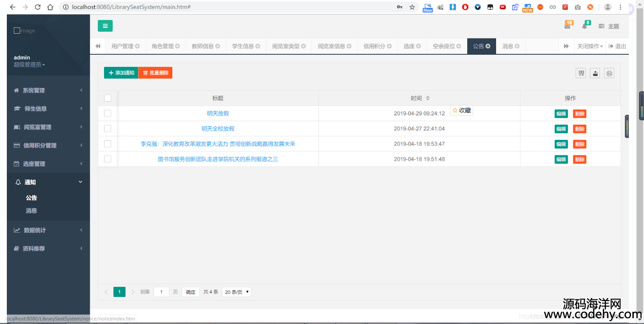The height and width of the screenshot is (324, 644).
Task: Click the 添加通知 button
Action: coord(121,73)
